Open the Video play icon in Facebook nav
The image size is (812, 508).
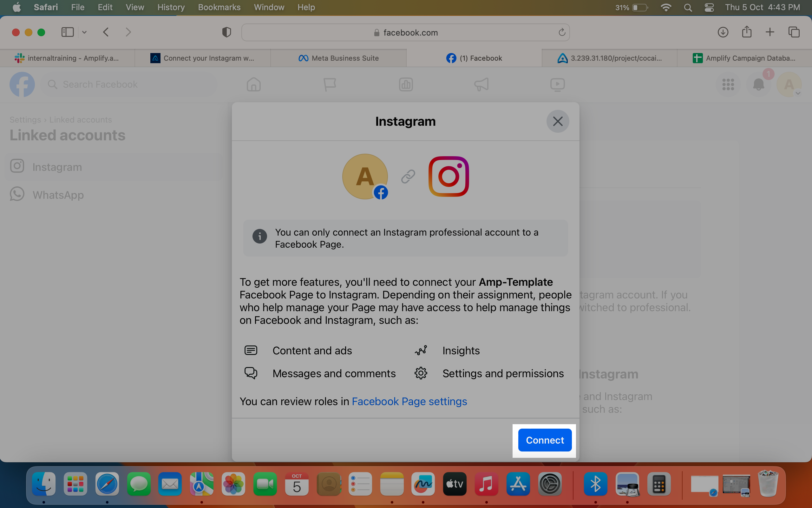557,84
